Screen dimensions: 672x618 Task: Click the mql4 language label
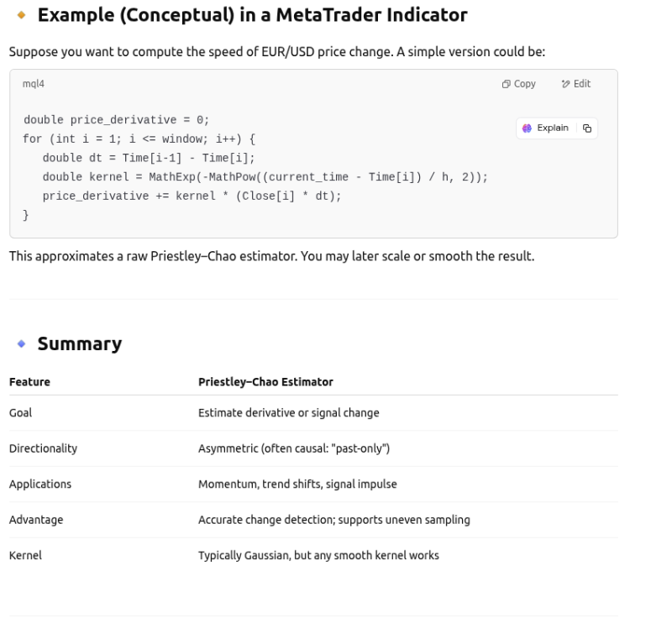pos(34,84)
